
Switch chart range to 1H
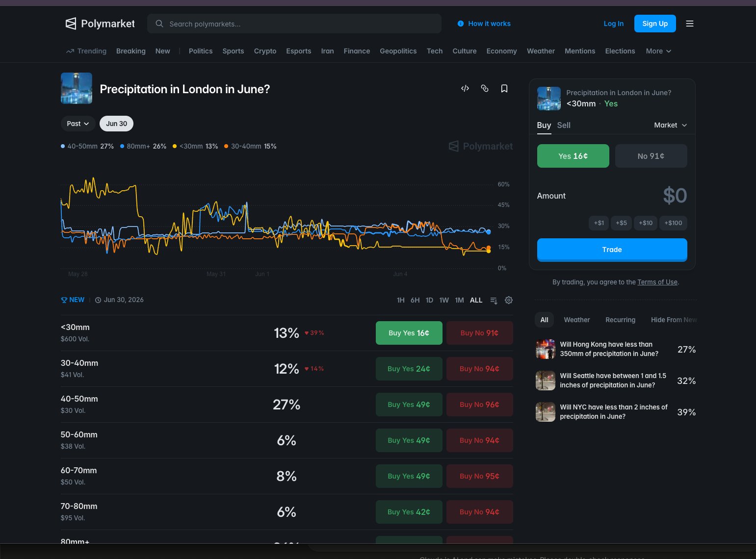401,300
